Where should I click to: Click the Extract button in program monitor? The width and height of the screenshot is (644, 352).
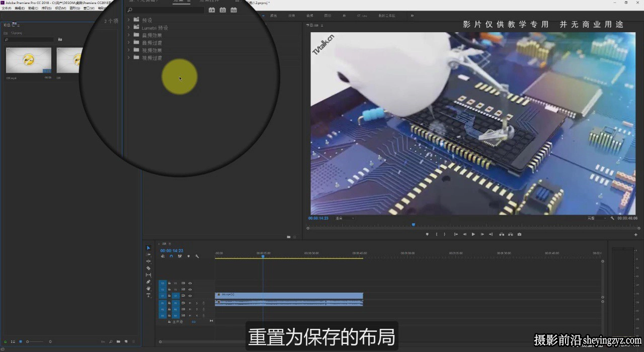click(x=511, y=234)
